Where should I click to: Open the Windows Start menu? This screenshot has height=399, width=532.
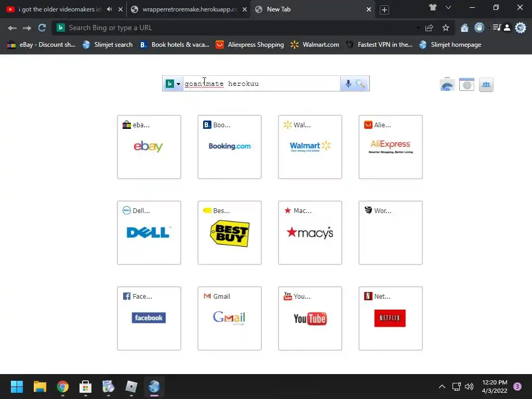pos(17,387)
